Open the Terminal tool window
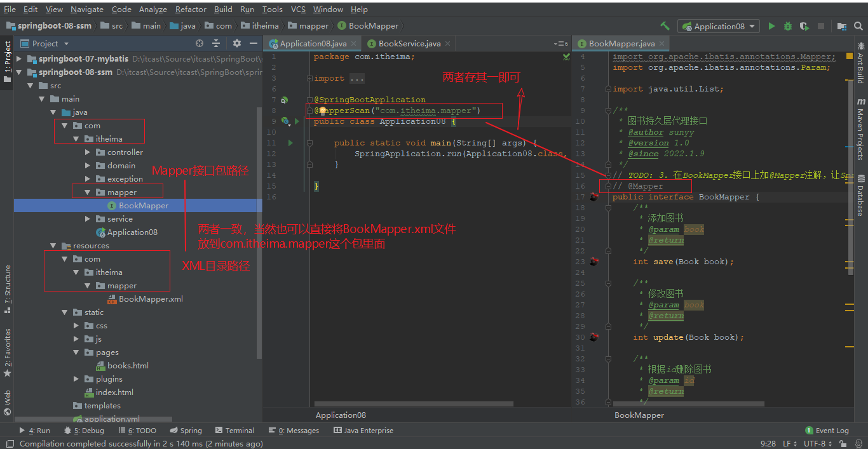 (x=234, y=431)
